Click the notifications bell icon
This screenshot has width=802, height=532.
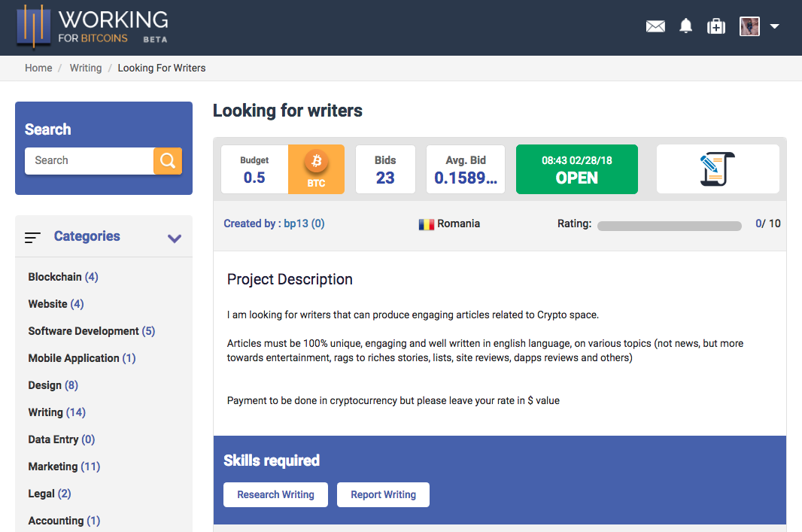pyautogui.click(x=685, y=26)
